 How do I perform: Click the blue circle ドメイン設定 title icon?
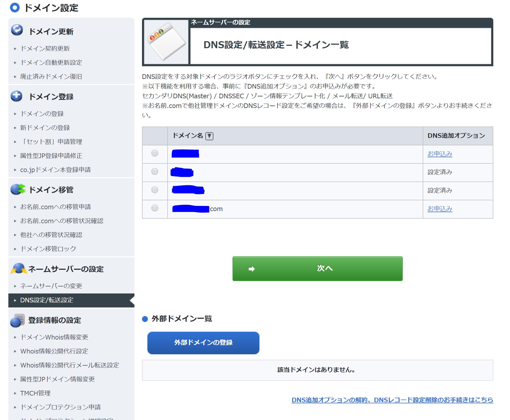coord(15,8)
